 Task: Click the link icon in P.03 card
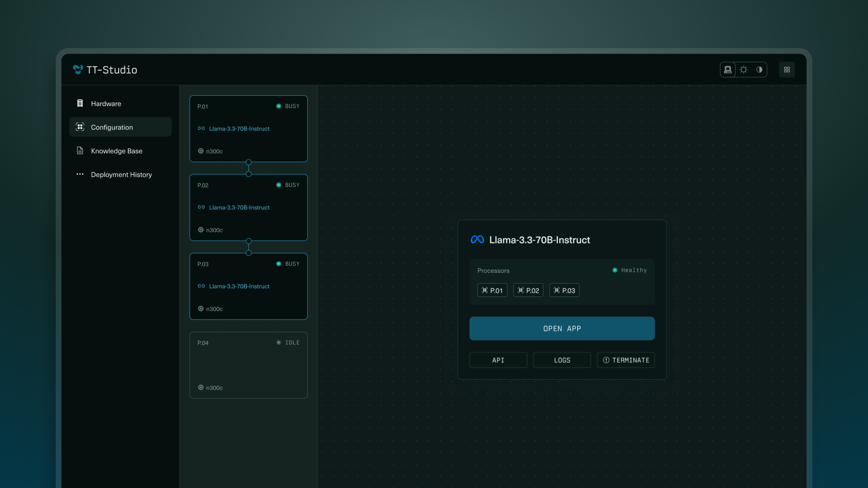coord(201,286)
